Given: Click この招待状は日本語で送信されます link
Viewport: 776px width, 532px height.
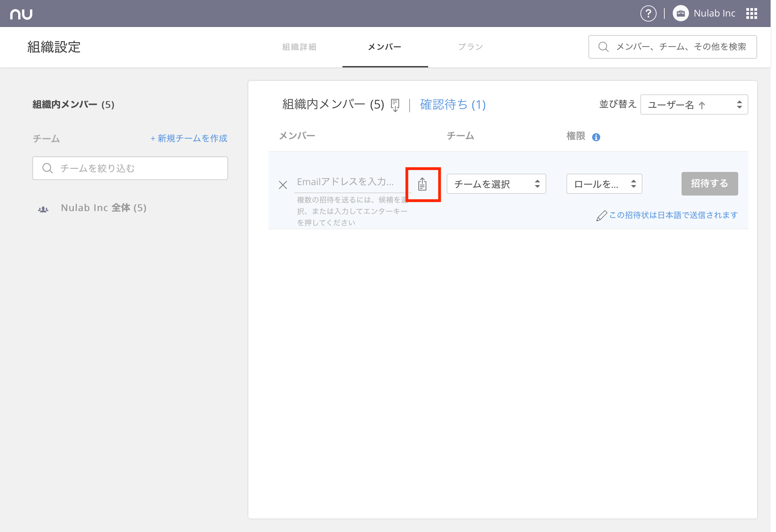Looking at the screenshot, I should coord(673,215).
